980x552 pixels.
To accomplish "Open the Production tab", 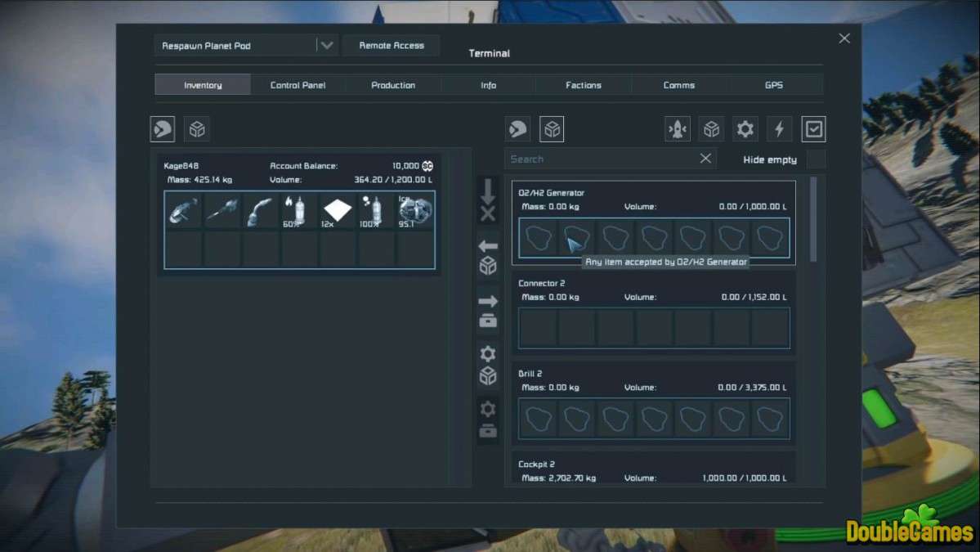I will tap(393, 85).
